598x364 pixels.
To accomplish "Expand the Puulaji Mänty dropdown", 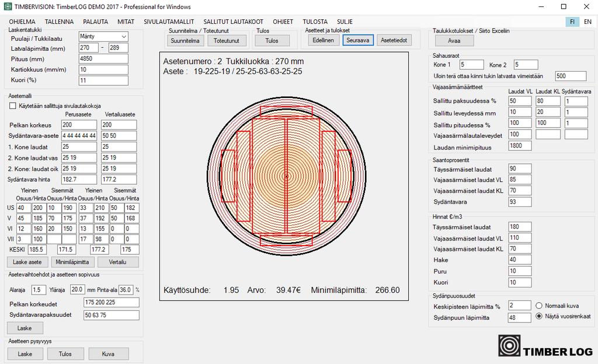I will 124,37.
